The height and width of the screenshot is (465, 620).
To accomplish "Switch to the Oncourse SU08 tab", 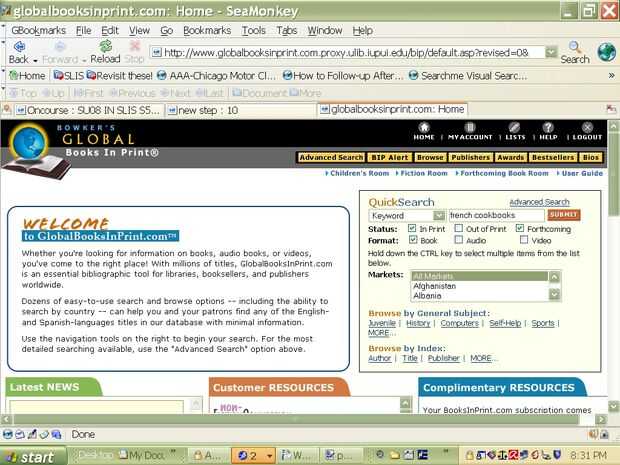I will coord(88,110).
